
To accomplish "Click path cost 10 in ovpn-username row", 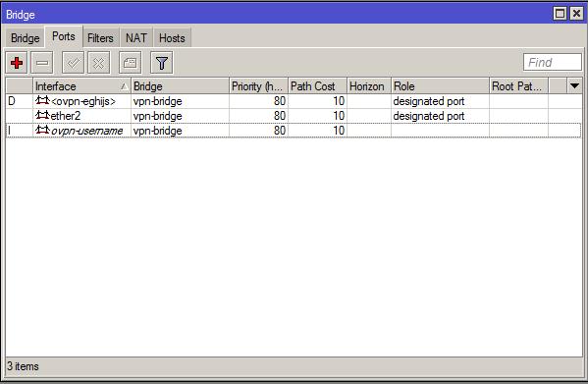I will point(339,130).
